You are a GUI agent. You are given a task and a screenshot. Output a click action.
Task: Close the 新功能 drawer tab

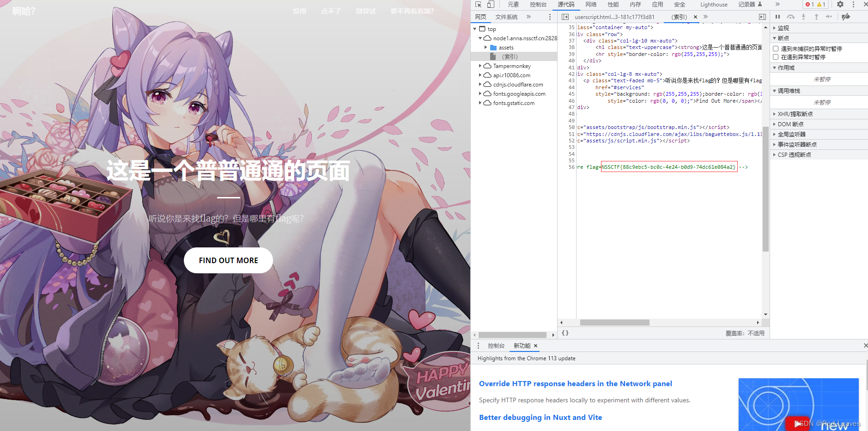[x=536, y=346]
